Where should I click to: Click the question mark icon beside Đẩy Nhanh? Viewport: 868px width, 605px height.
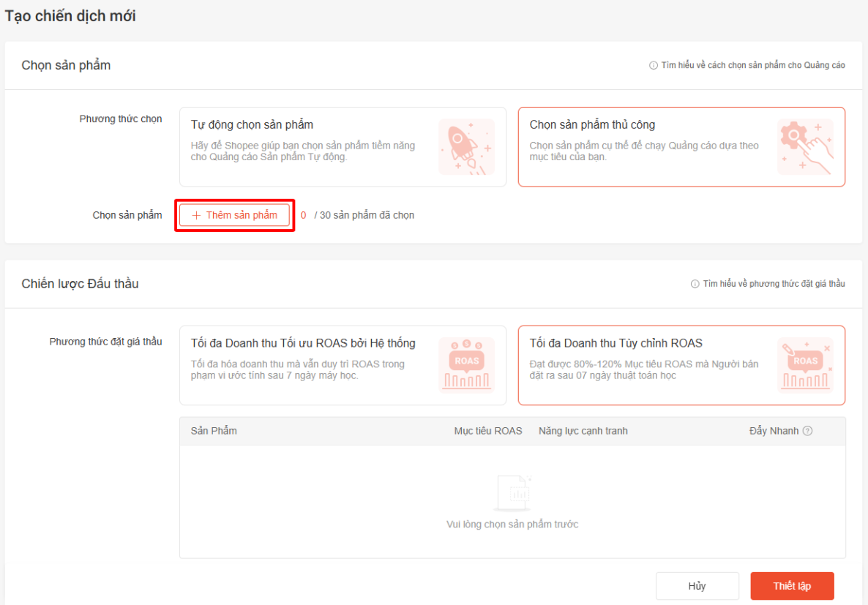coord(807,431)
